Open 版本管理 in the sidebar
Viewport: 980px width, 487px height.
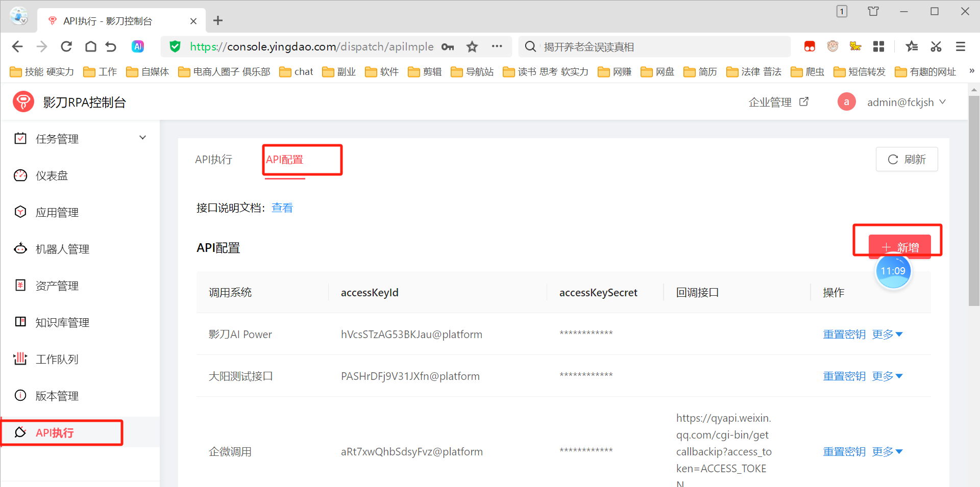[x=81, y=396]
